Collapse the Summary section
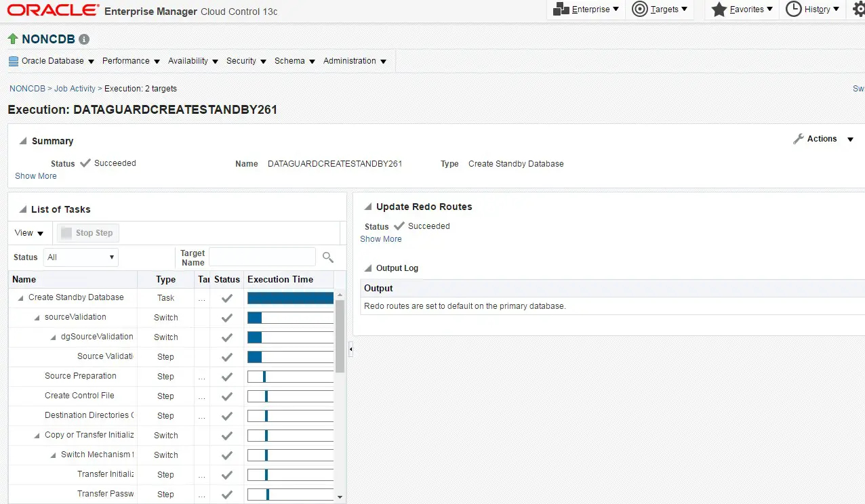The image size is (865, 504). (x=24, y=142)
